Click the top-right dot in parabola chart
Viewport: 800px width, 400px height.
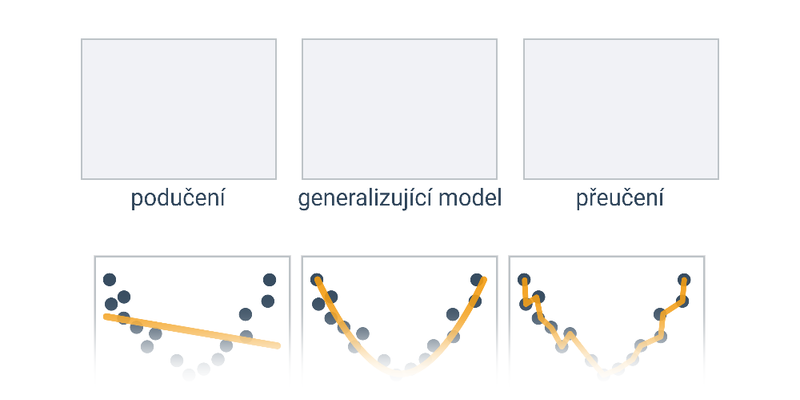[x=477, y=280]
